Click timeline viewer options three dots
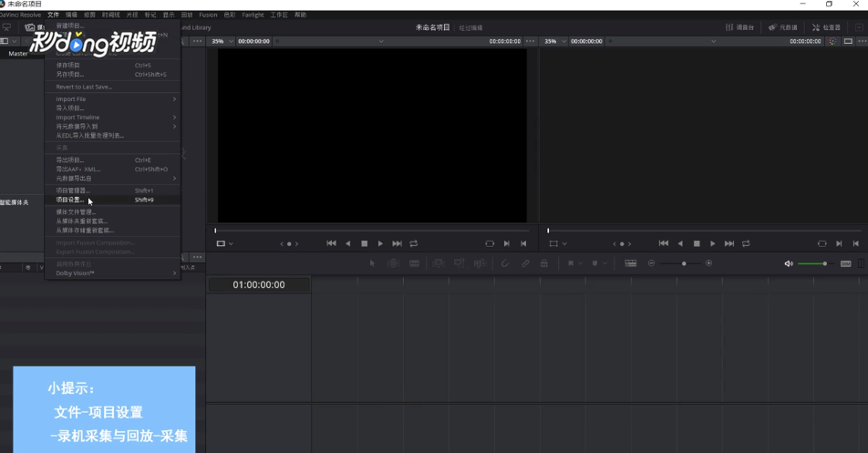 (x=863, y=42)
